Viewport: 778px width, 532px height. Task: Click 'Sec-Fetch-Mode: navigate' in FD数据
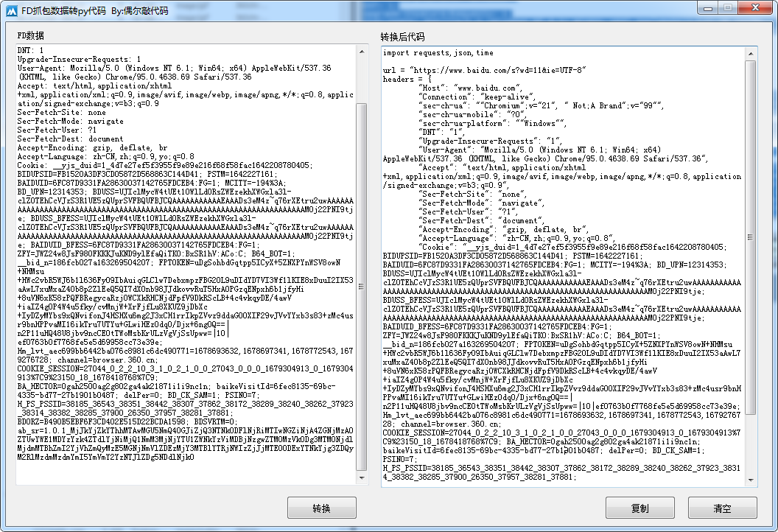pos(71,121)
